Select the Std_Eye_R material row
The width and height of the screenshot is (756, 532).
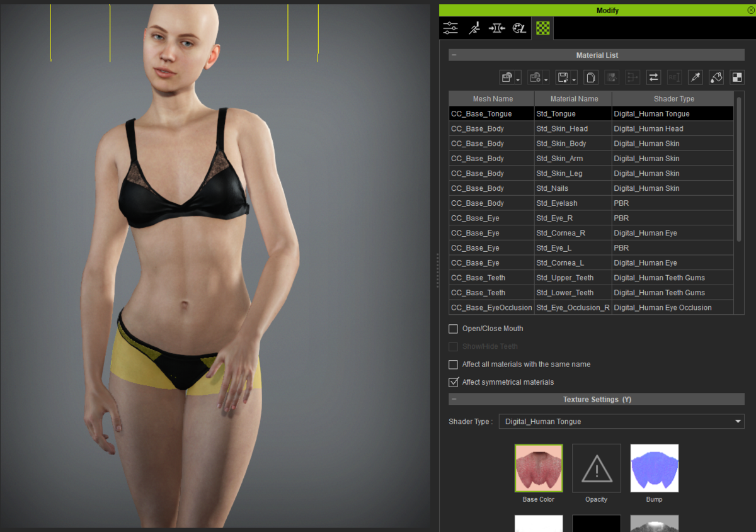[591, 218]
